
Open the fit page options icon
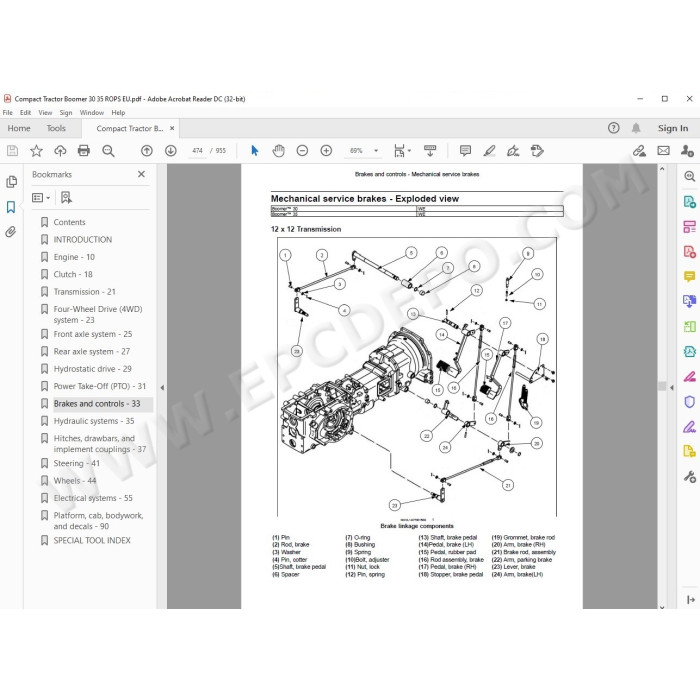tap(402, 151)
